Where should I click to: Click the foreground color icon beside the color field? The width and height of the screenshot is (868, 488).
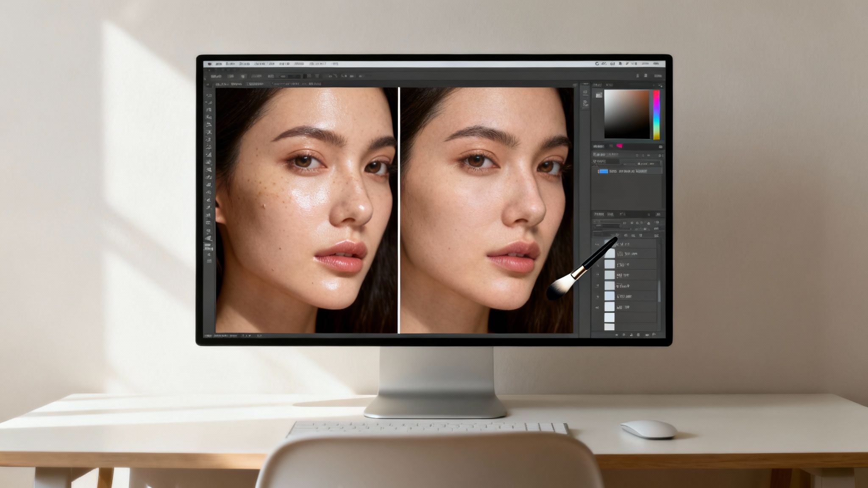[598, 95]
